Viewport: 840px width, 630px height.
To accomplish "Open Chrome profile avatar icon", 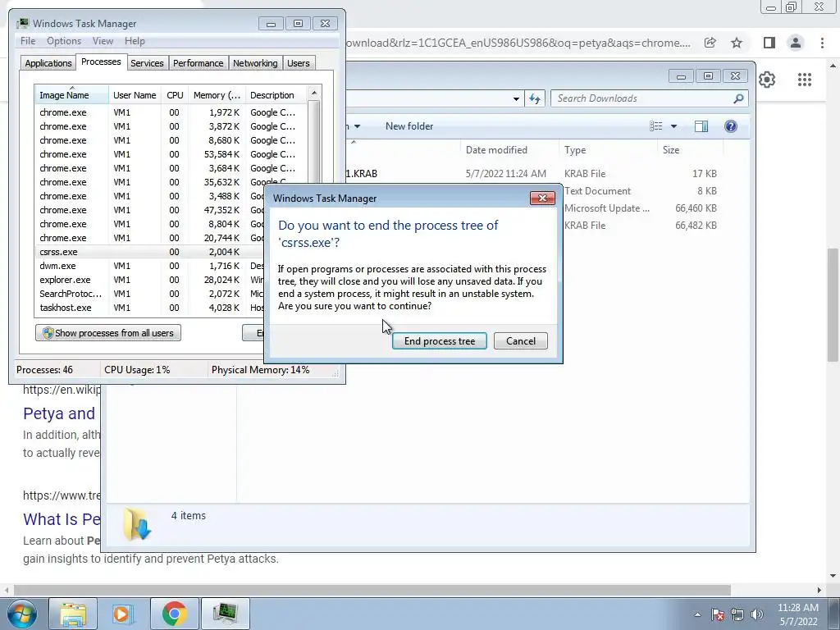I will pos(796,43).
